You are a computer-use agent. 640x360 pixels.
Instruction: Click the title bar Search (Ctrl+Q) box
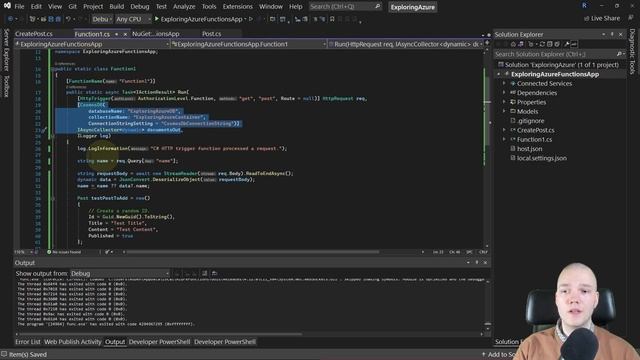pyautogui.click(x=345, y=7)
